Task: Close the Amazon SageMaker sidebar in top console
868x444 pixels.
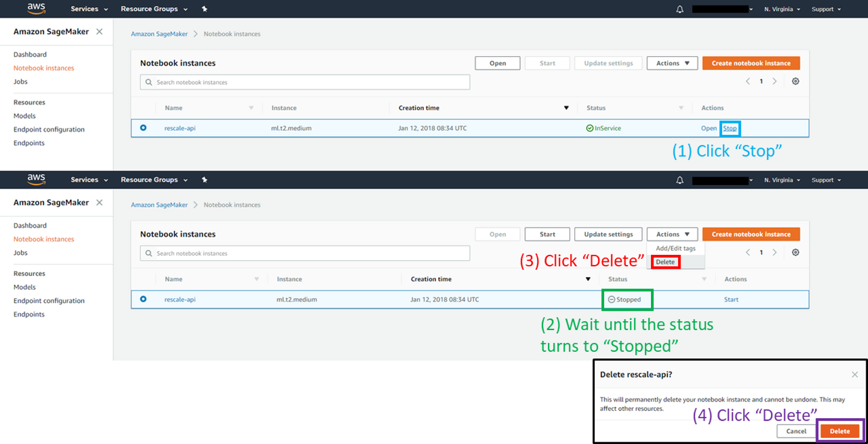Action: point(99,31)
